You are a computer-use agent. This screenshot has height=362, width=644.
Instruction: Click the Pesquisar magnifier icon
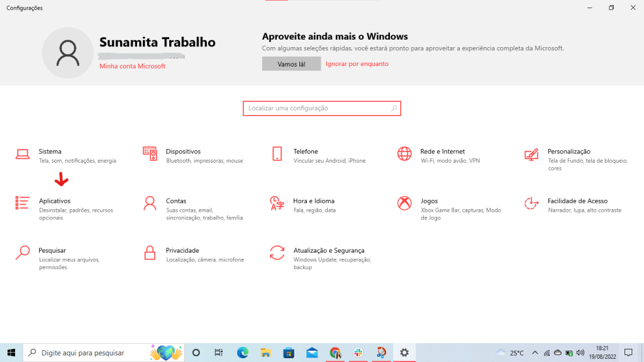pyautogui.click(x=23, y=253)
